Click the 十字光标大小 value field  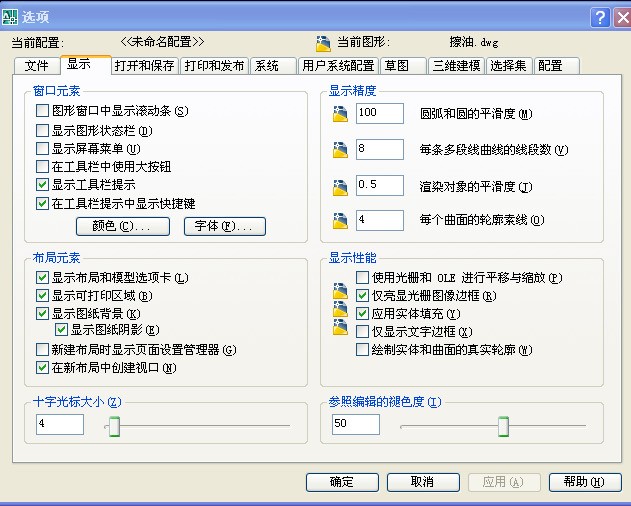tap(60, 424)
